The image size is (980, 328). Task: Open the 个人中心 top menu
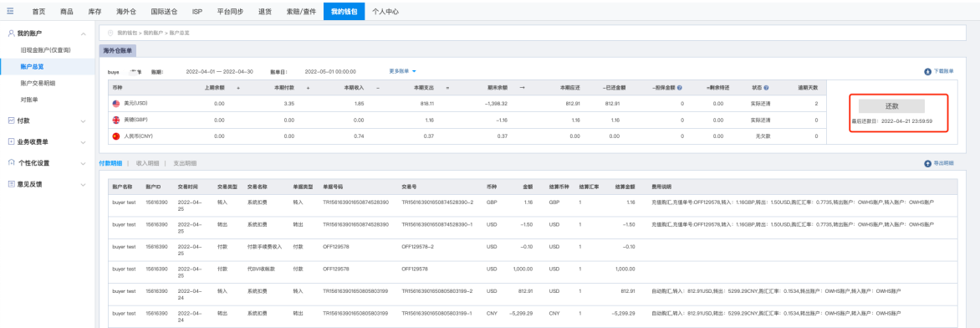385,11
